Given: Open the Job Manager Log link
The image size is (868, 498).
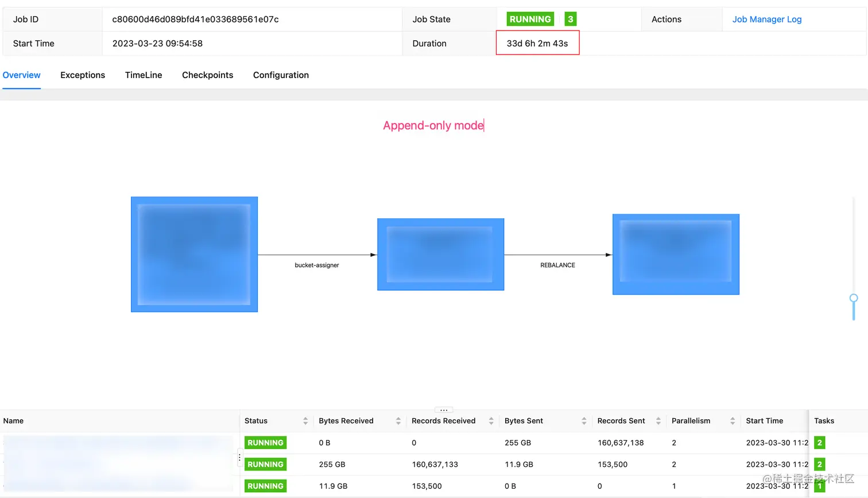Looking at the screenshot, I should 767,20.
